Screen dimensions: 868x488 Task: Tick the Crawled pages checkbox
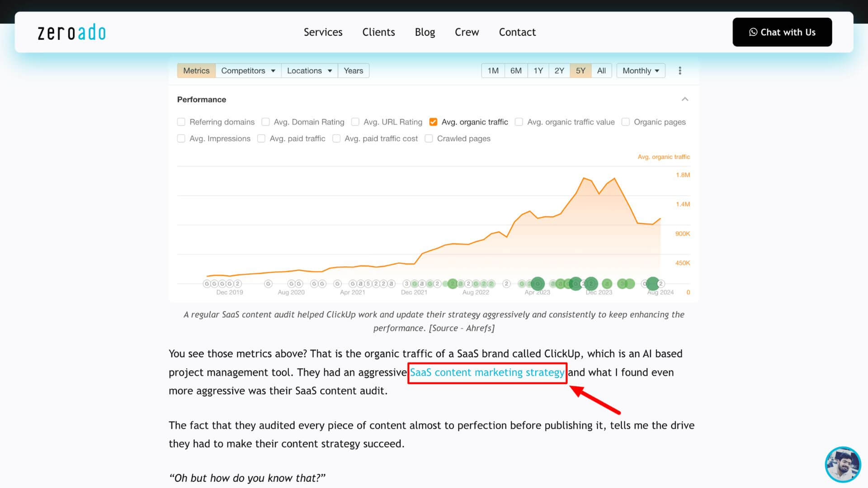coord(429,139)
